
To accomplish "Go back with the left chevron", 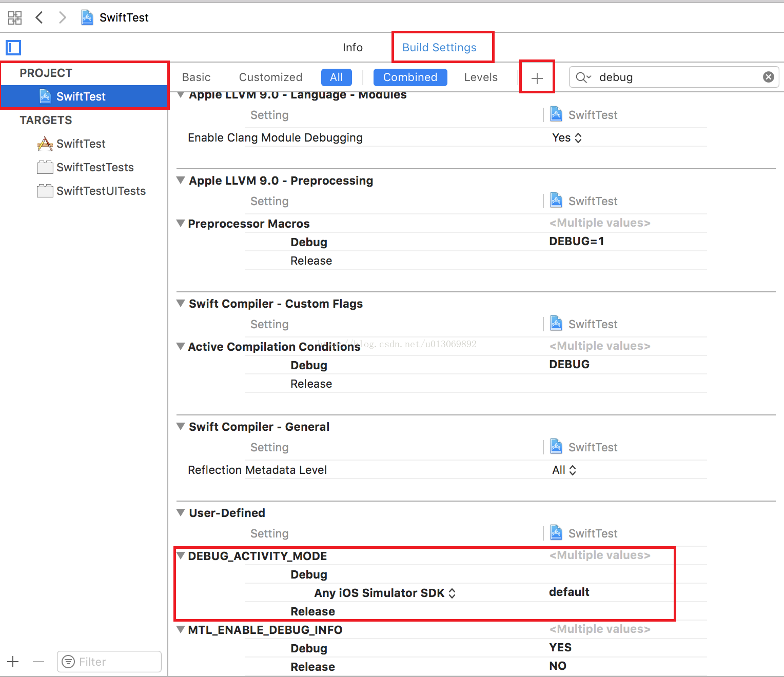I will [x=39, y=17].
